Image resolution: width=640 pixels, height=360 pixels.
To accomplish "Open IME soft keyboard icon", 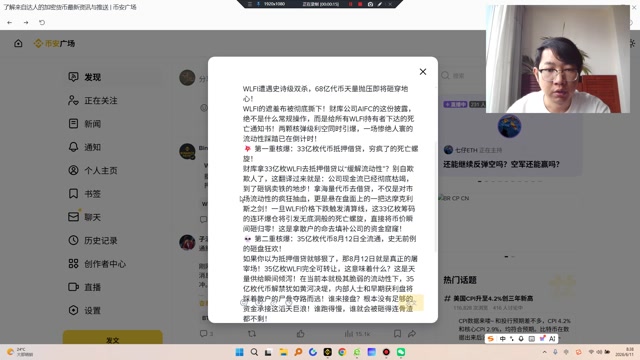I will click(x=531, y=339).
